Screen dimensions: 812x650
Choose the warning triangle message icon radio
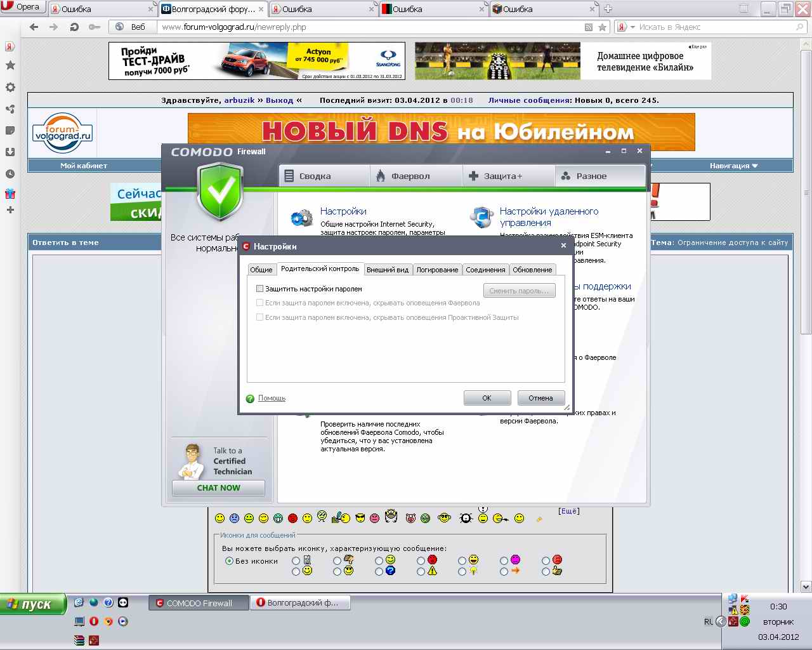click(x=421, y=571)
